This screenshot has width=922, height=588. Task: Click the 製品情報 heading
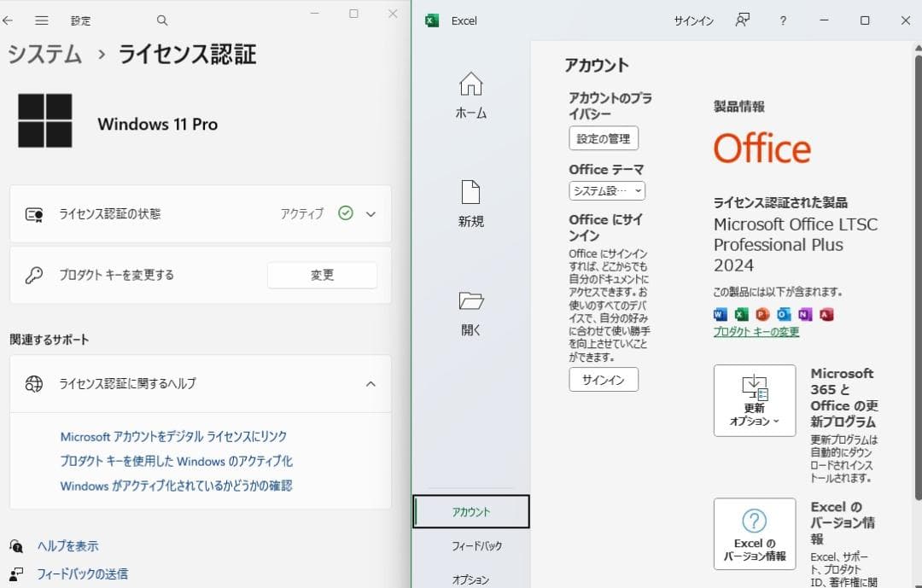739,107
